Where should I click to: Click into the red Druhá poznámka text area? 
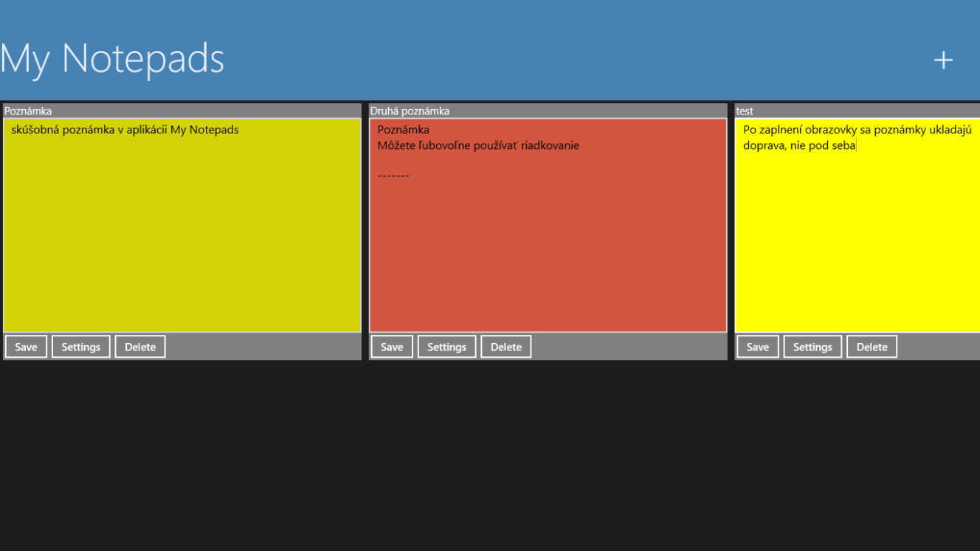548,225
